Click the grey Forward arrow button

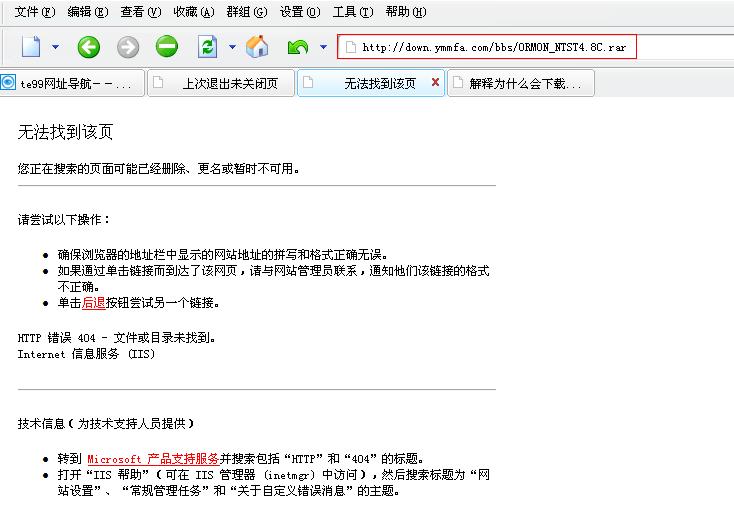pos(128,47)
